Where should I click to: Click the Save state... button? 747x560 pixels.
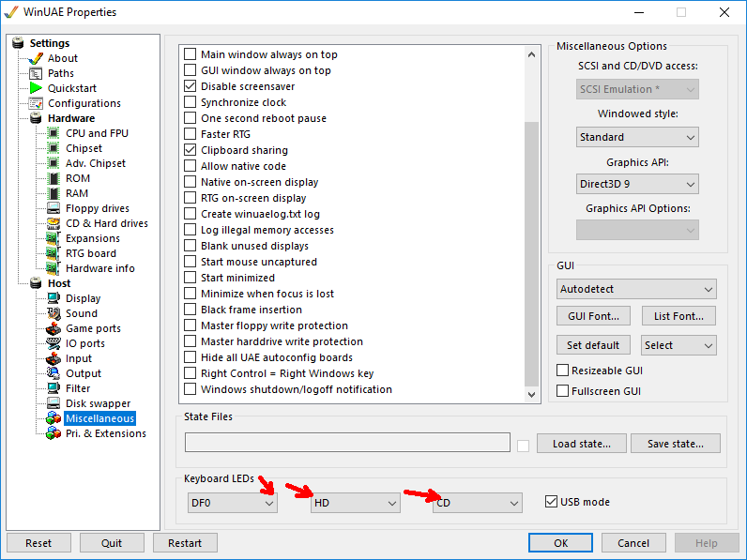coord(676,444)
